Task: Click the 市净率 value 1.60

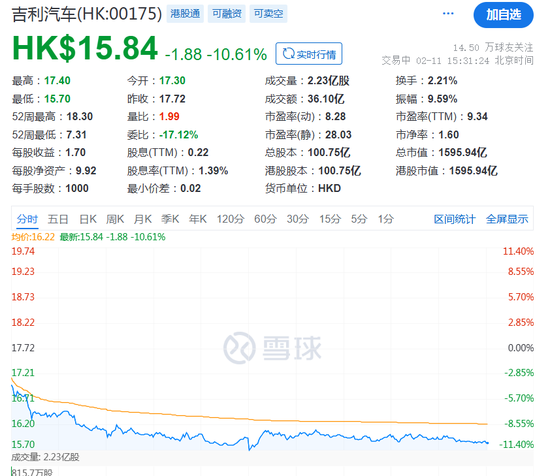Action: pos(449,135)
